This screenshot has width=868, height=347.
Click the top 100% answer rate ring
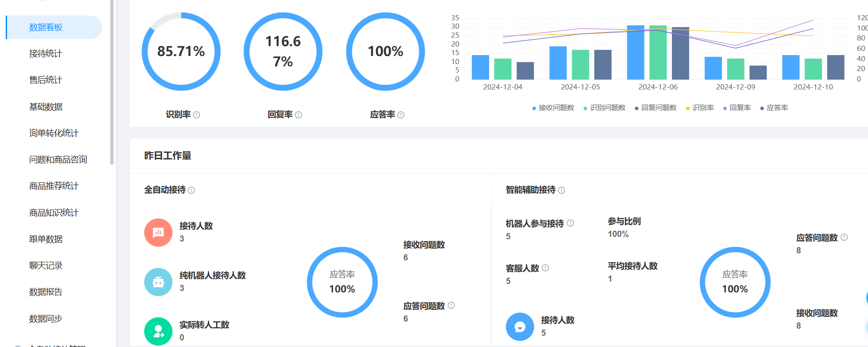[x=385, y=51]
